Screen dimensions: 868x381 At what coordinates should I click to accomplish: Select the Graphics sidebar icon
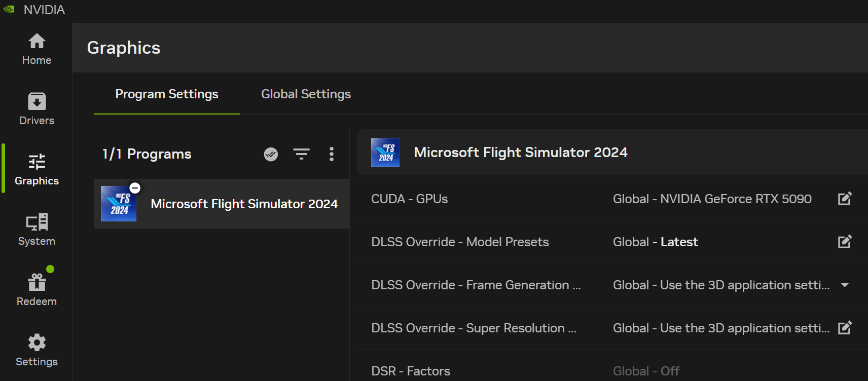coord(37,169)
